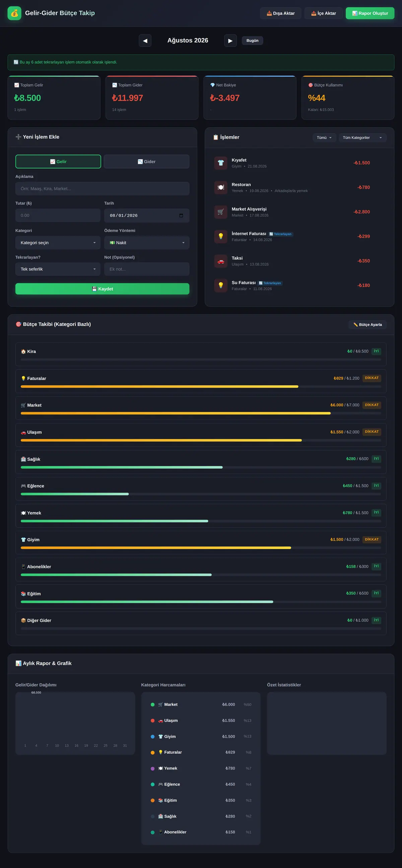
Task: Select the Gider transaction type
Action: coord(146,161)
